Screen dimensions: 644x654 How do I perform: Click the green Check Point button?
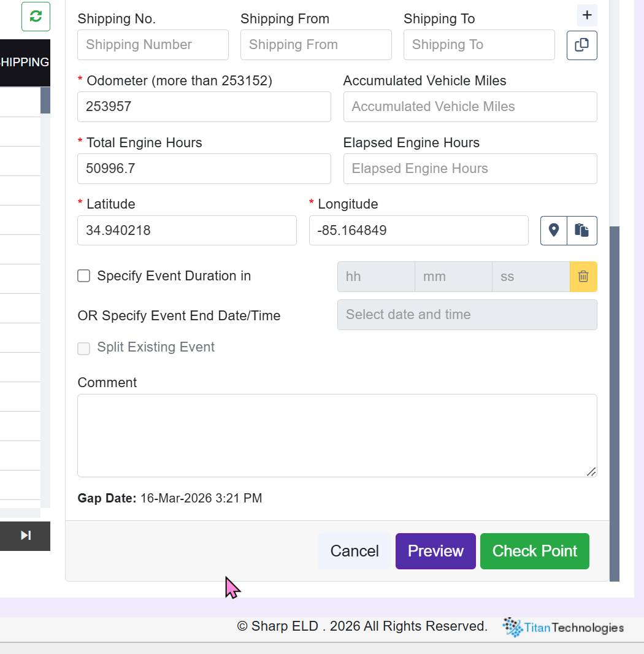(x=535, y=551)
